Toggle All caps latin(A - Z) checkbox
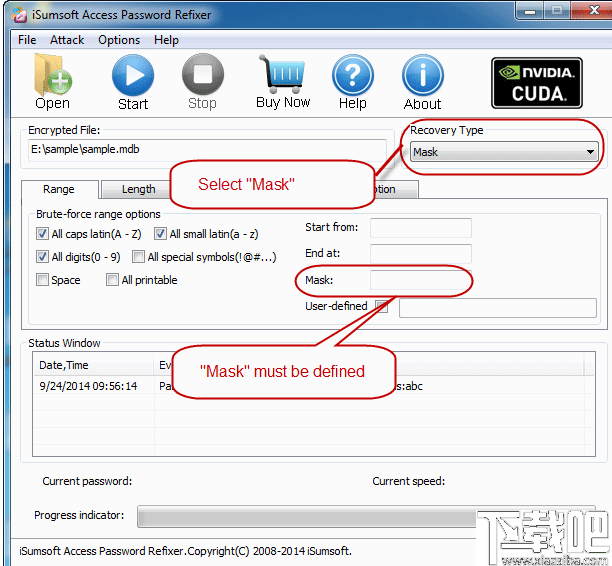This screenshot has height=566, width=612. [42, 234]
